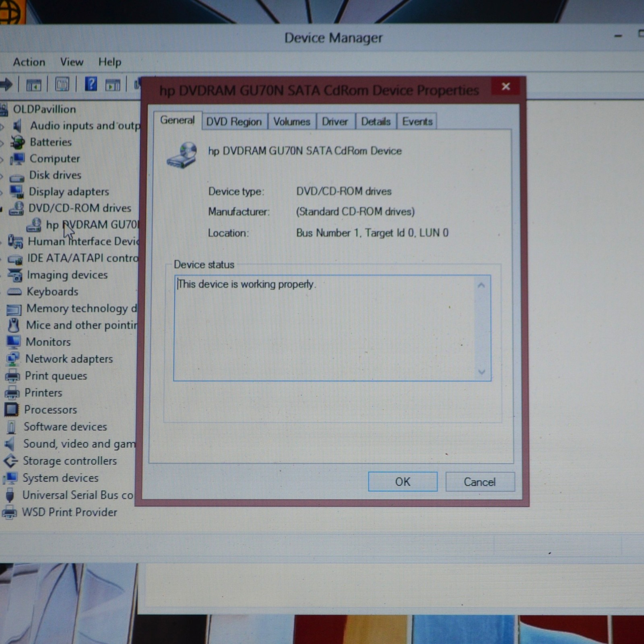Image resolution: width=644 pixels, height=644 pixels.
Task: Select the Keyboards category icon
Action: pos(14,292)
